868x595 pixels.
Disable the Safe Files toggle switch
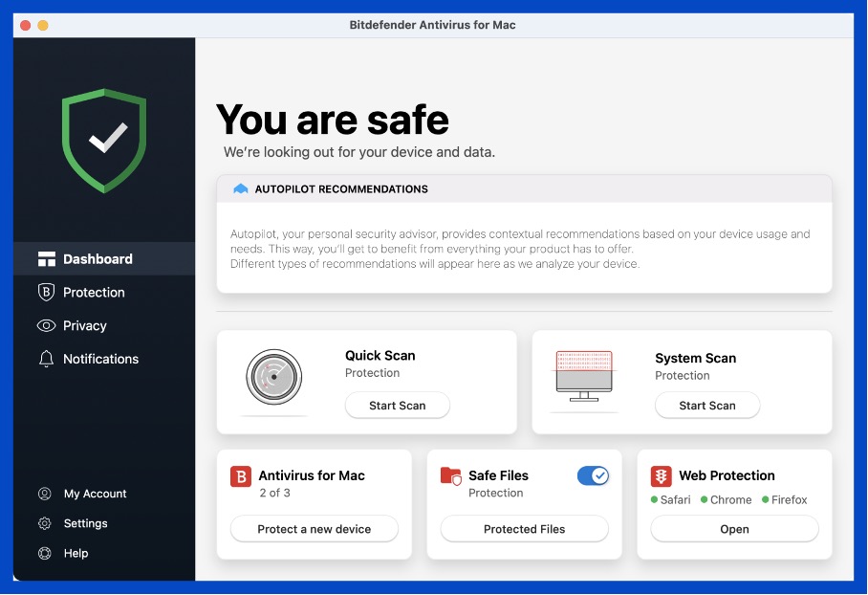(x=593, y=475)
